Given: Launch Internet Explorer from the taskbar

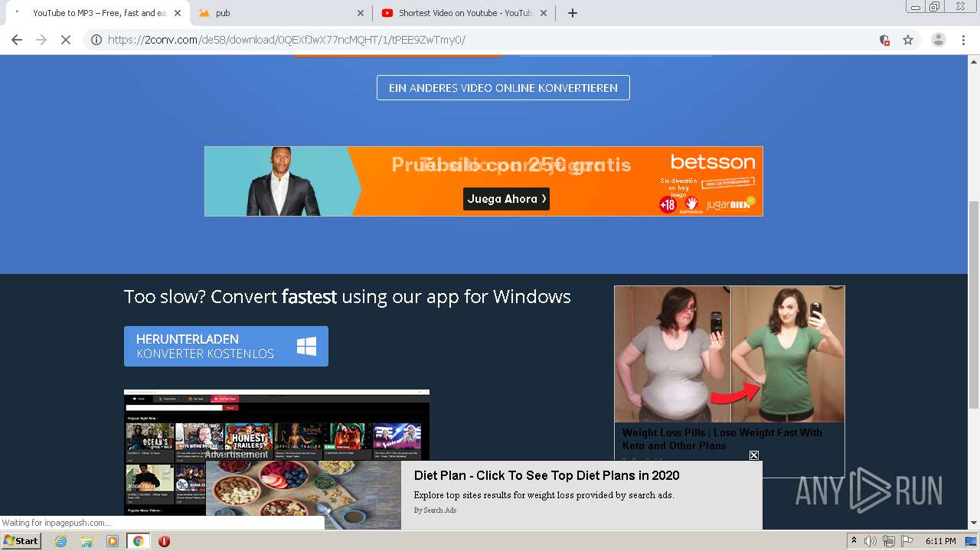Looking at the screenshot, I should point(60,541).
